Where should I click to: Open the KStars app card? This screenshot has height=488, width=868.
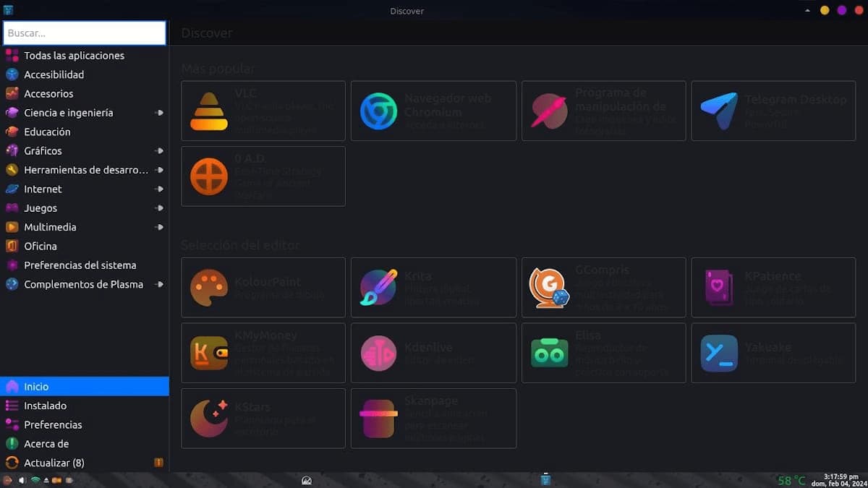coord(263,419)
